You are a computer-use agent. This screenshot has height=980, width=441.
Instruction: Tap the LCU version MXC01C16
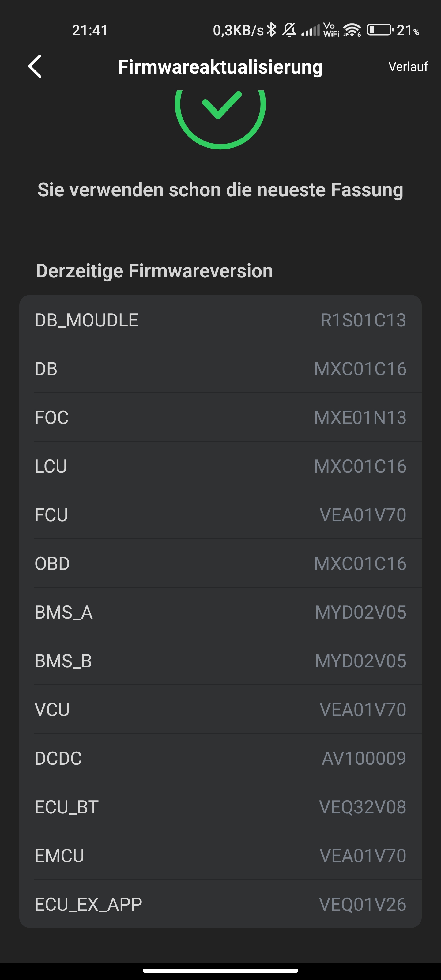coord(360,466)
